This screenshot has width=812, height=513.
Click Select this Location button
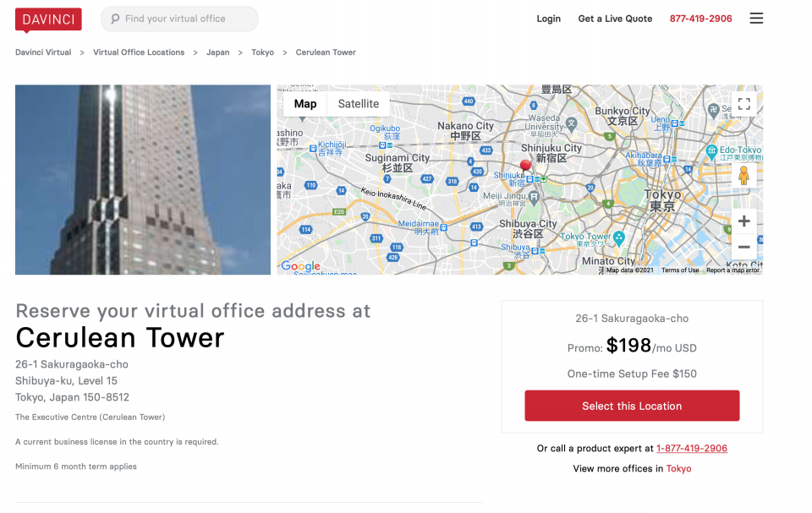pyautogui.click(x=632, y=406)
